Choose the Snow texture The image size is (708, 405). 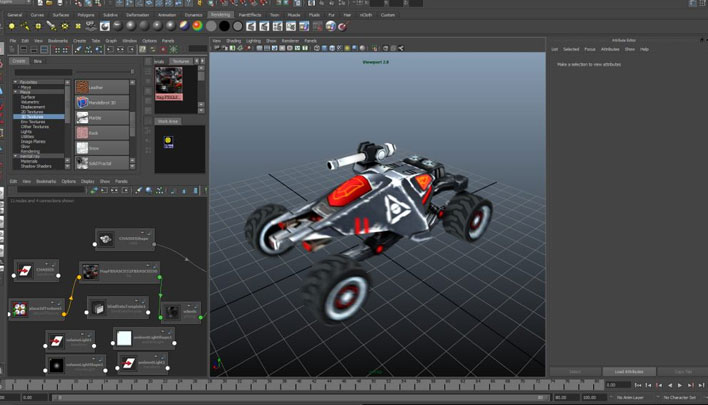pyautogui.click(x=102, y=148)
